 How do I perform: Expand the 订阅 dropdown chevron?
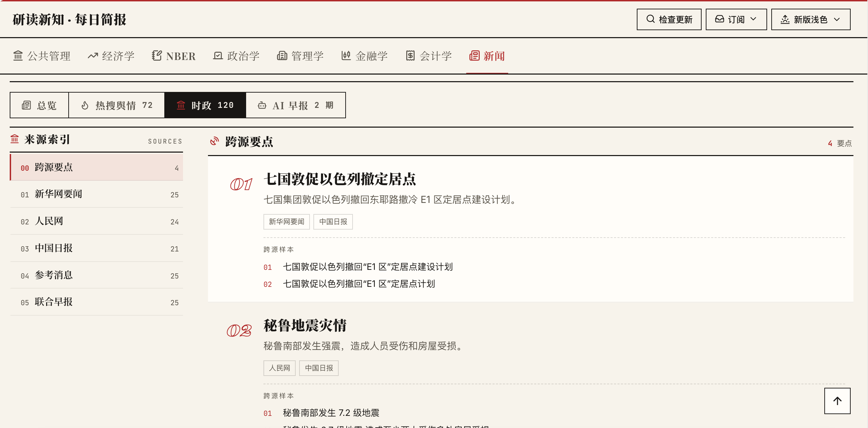(x=753, y=19)
